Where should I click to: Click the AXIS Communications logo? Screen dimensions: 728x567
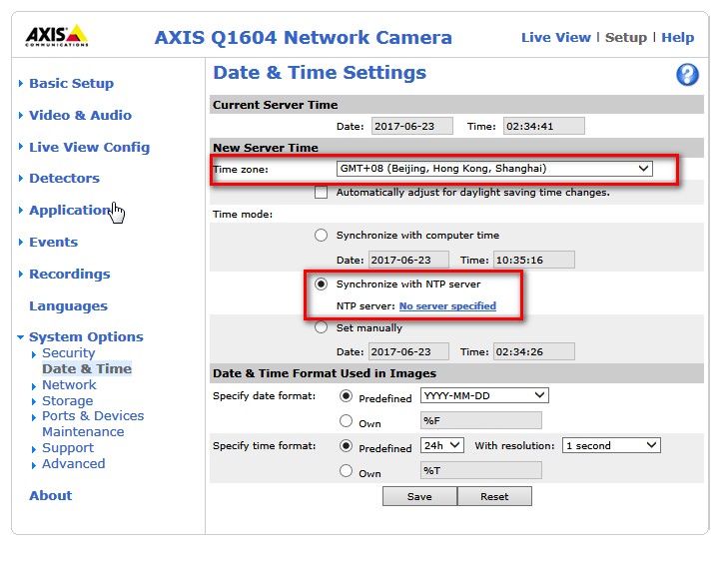pos(57,35)
